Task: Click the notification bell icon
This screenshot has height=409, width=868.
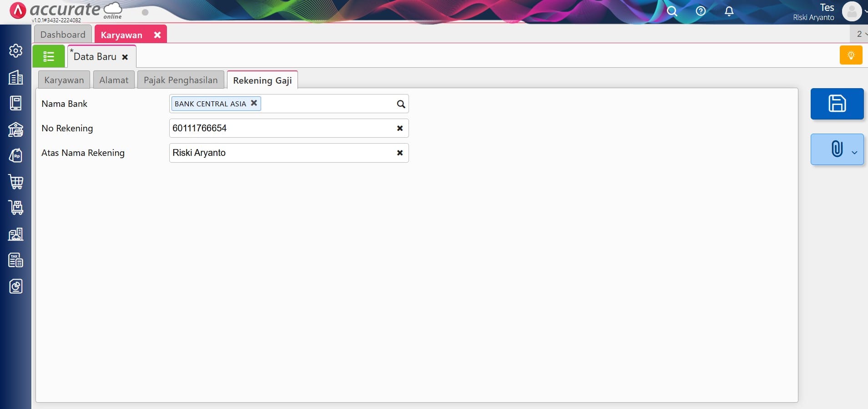Action: tap(729, 11)
